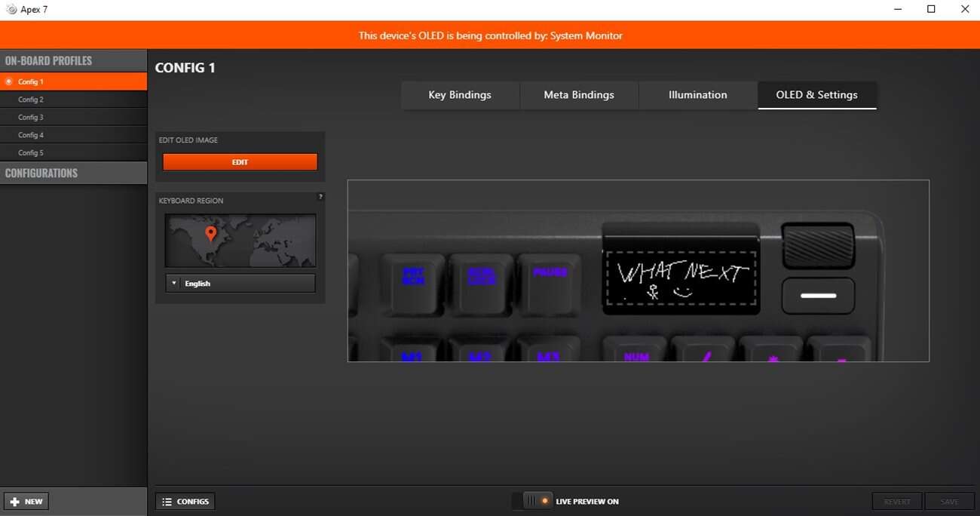The width and height of the screenshot is (980, 516).
Task: Open the English keyboard region dropdown
Action: (240, 284)
